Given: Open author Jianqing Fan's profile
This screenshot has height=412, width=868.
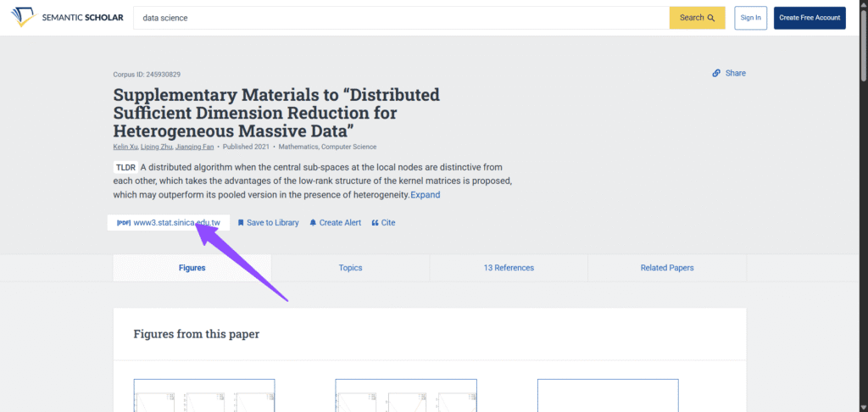Looking at the screenshot, I should (195, 147).
